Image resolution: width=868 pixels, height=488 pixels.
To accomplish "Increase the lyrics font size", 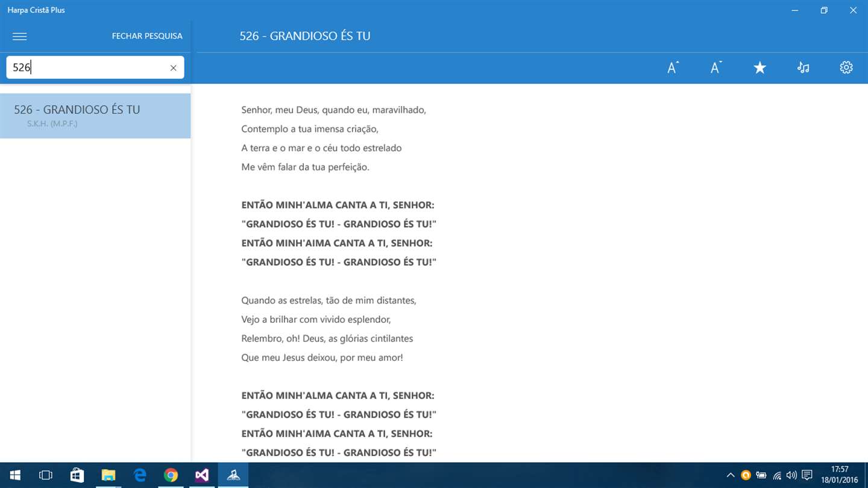I will 673,67.
